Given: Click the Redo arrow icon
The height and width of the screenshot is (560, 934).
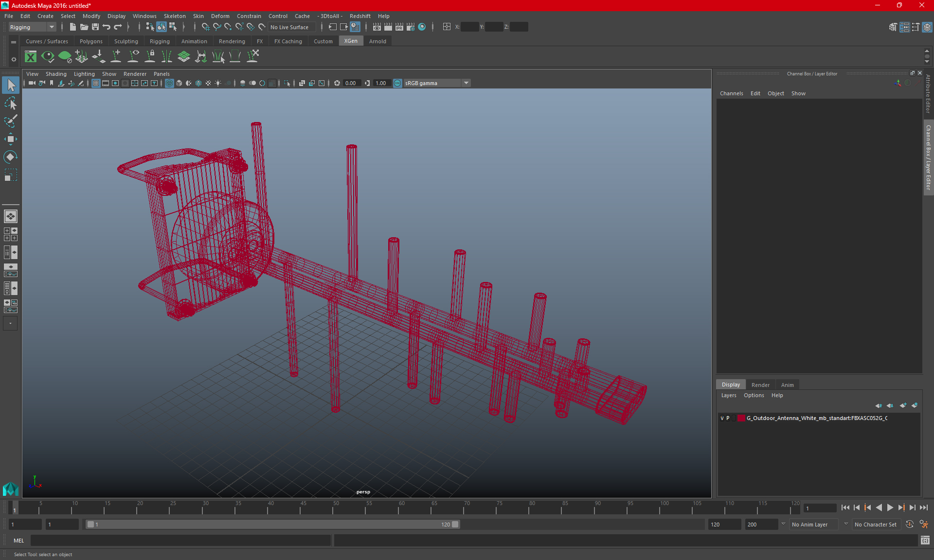Looking at the screenshot, I should pos(118,27).
